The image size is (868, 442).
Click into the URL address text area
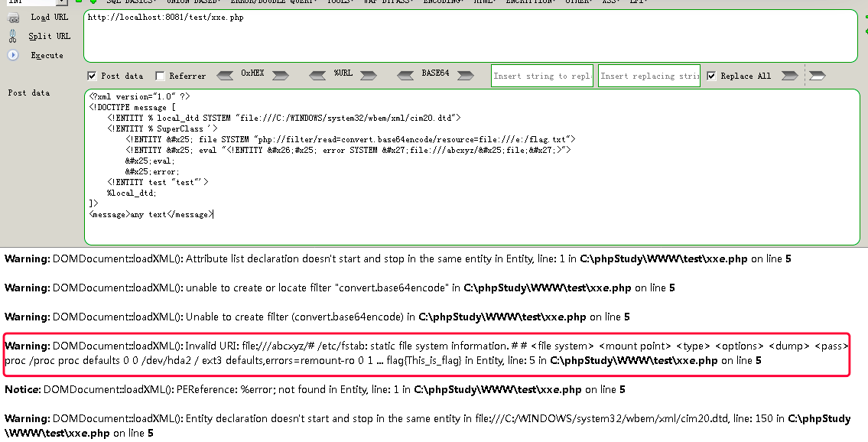pos(470,36)
